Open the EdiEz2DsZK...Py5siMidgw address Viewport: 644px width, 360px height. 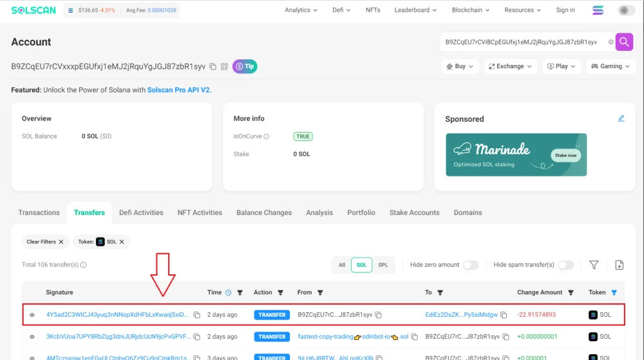tap(461, 315)
